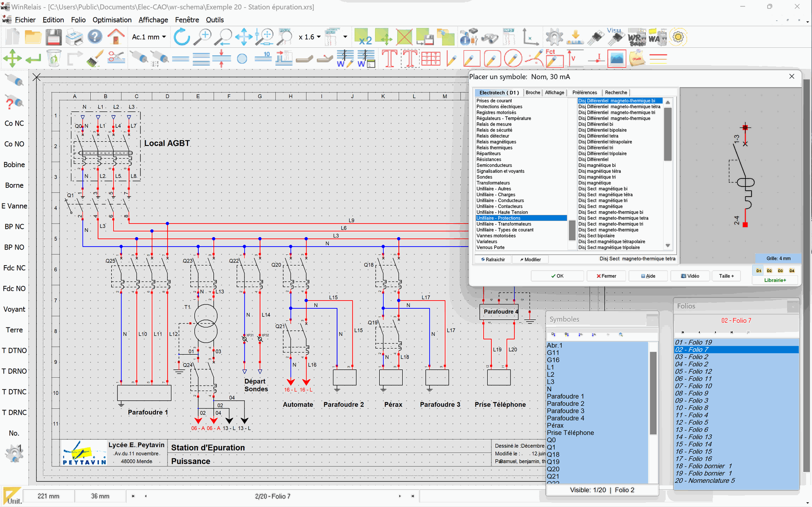
Task: Select the scissors cut wire tool
Action: [x=116, y=58]
